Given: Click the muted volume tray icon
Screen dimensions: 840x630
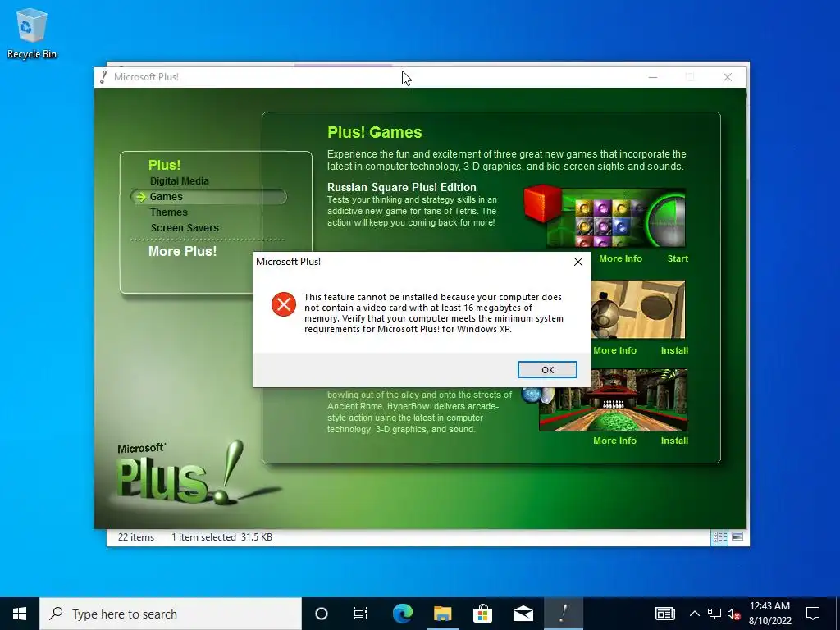Looking at the screenshot, I should click(x=734, y=614).
